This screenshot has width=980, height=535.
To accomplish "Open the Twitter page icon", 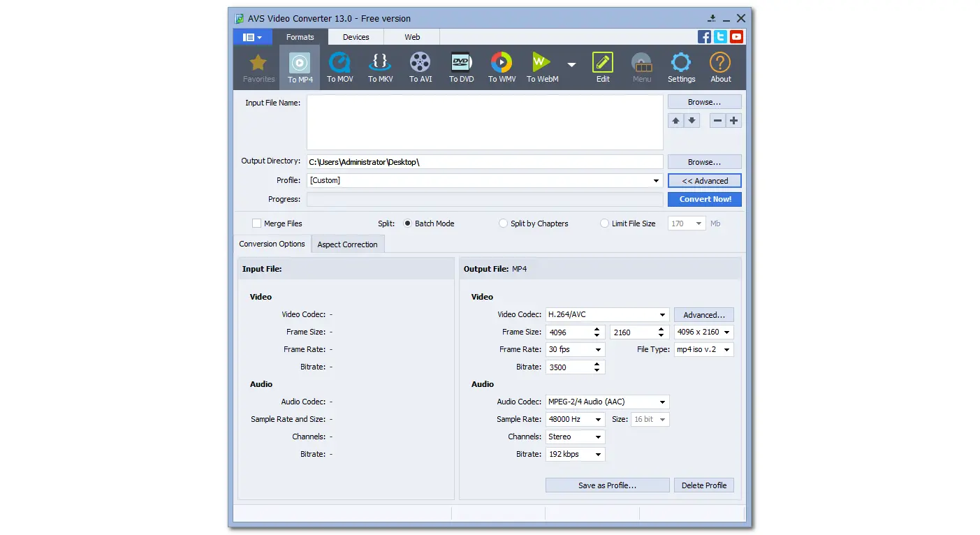I will (720, 37).
